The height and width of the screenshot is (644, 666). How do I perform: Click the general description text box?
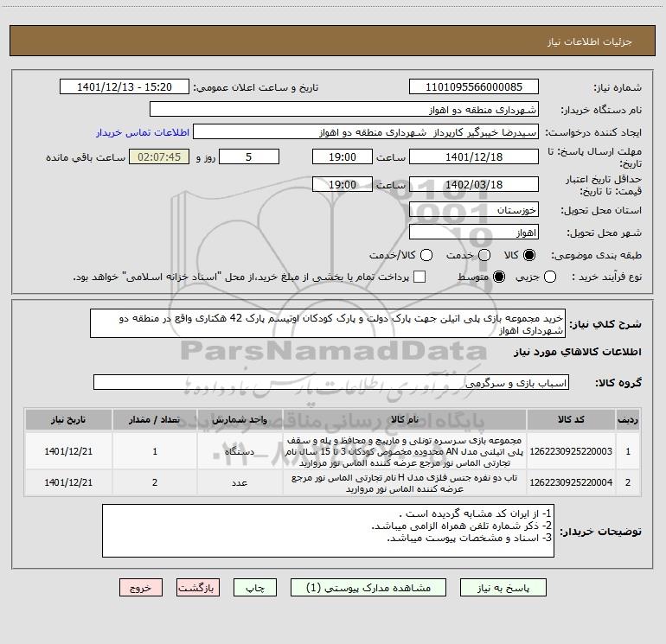328,323
